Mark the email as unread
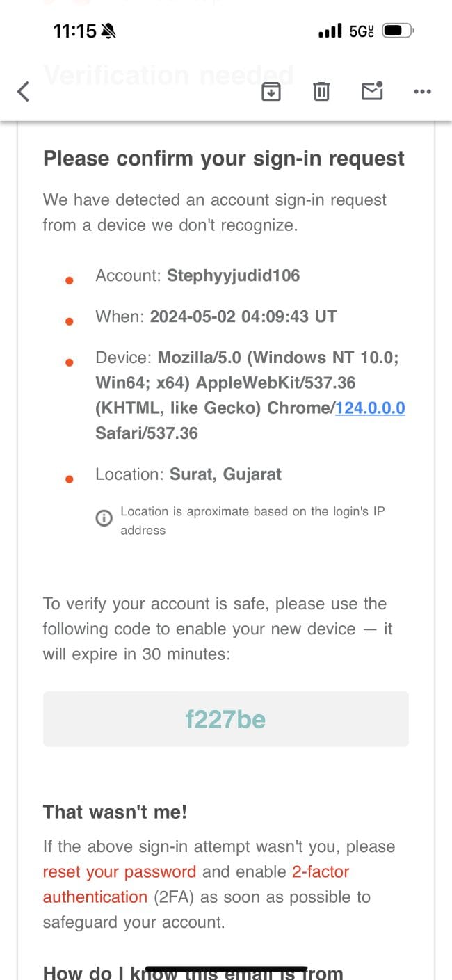 [x=372, y=90]
